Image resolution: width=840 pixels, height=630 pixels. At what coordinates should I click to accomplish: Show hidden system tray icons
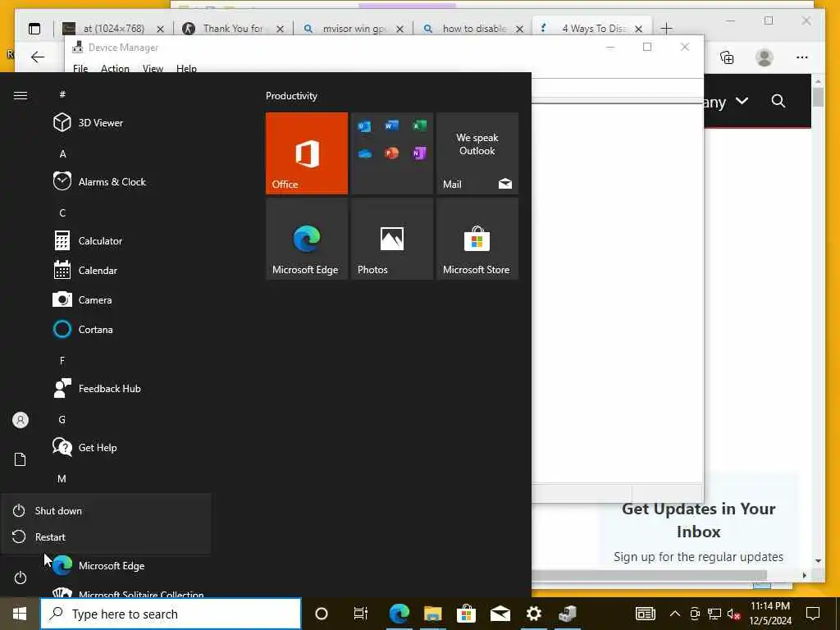pyautogui.click(x=675, y=614)
